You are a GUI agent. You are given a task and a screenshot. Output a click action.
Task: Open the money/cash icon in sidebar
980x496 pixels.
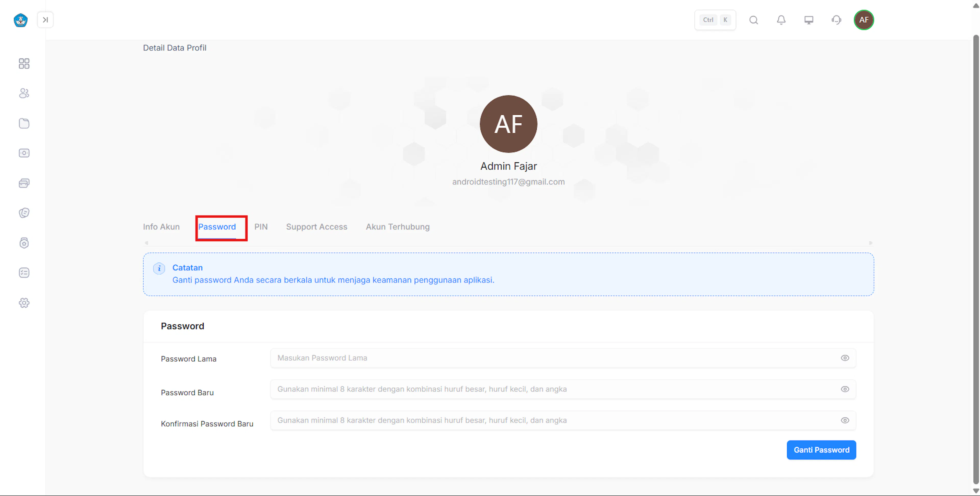click(24, 153)
